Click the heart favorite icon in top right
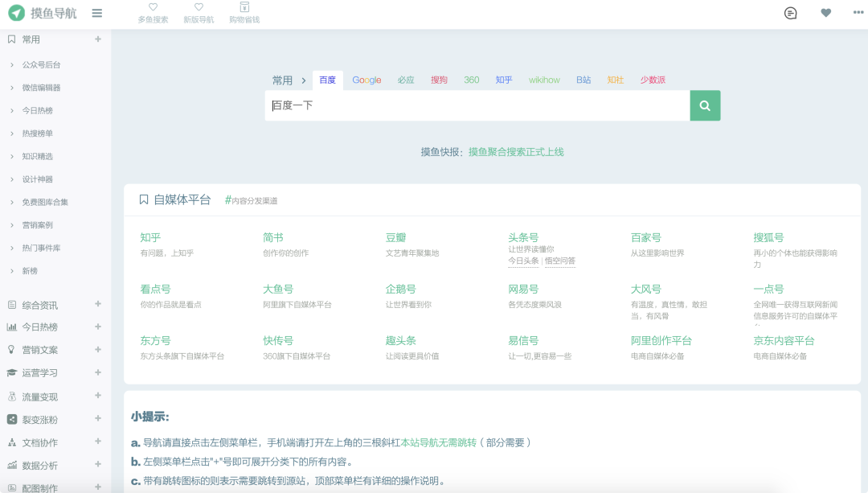The width and height of the screenshot is (868, 493). tap(825, 13)
